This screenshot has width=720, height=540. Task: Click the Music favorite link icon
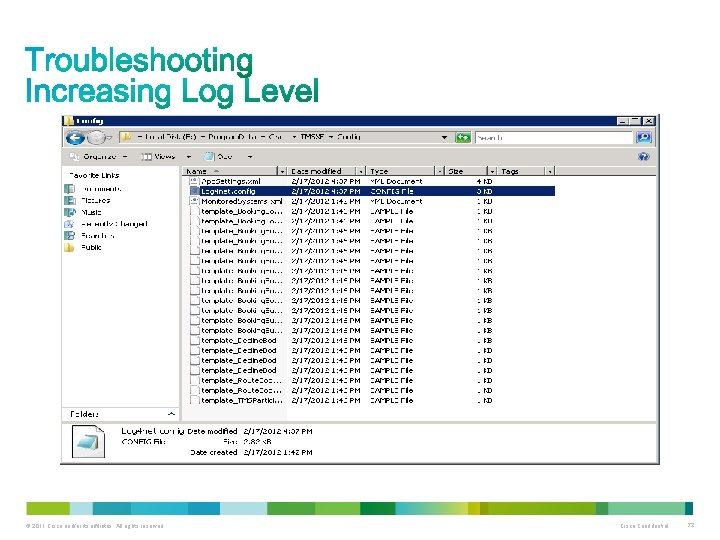(x=70, y=212)
